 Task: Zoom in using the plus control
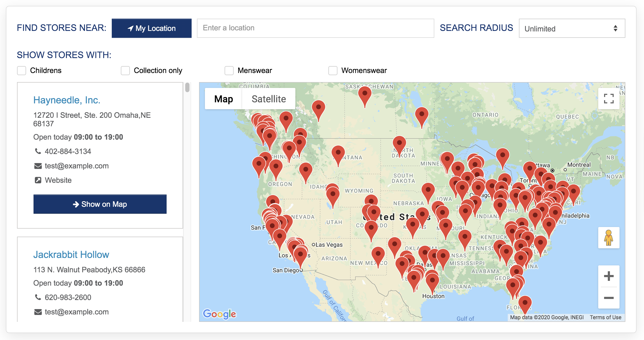click(609, 276)
